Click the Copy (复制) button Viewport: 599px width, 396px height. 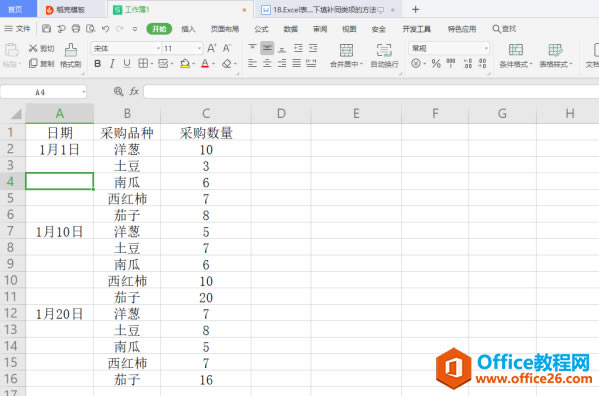click(x=41, y=63)
